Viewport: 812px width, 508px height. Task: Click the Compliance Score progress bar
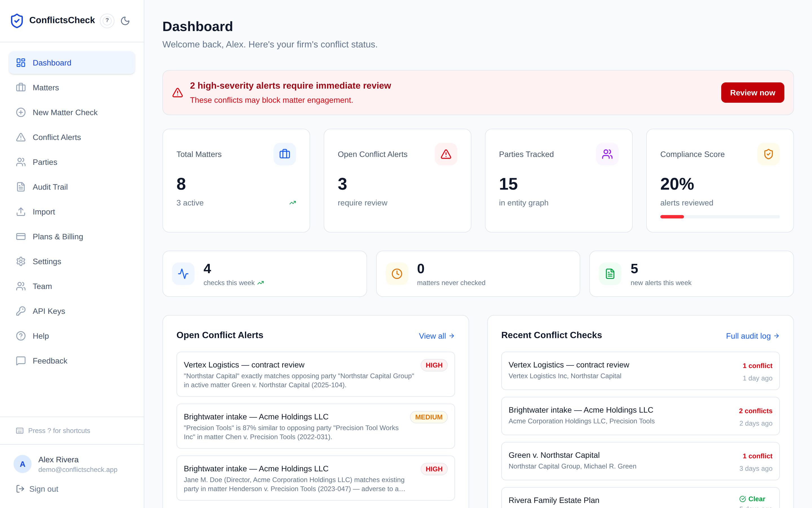pos(720,217)
